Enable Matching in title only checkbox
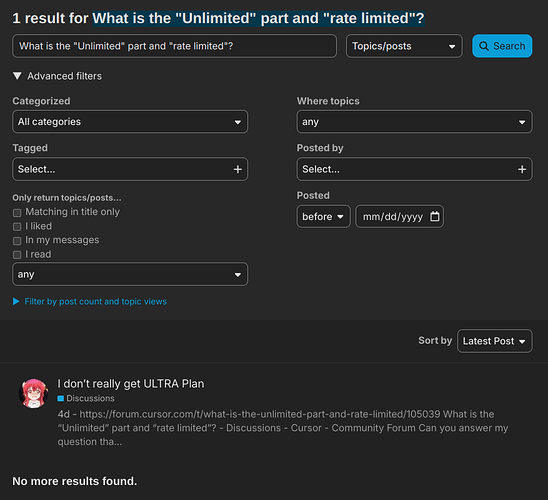 [17, 212]
